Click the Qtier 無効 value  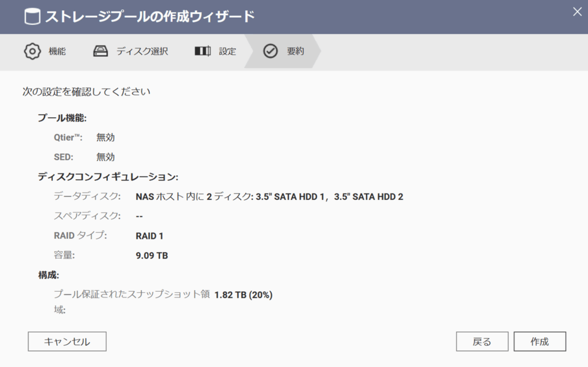[x=106, y=137]
